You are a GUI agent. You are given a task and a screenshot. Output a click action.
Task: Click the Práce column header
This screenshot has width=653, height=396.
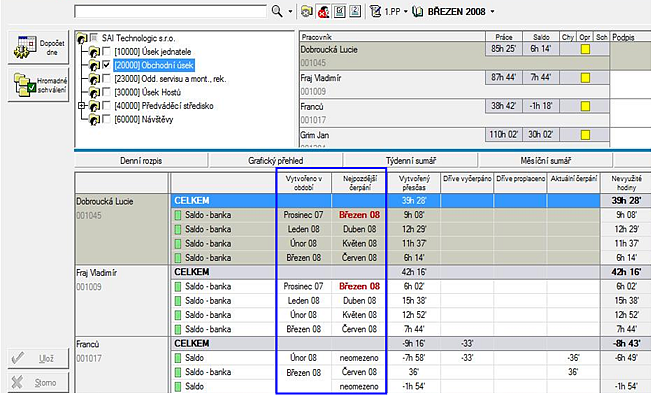point(504,37)
